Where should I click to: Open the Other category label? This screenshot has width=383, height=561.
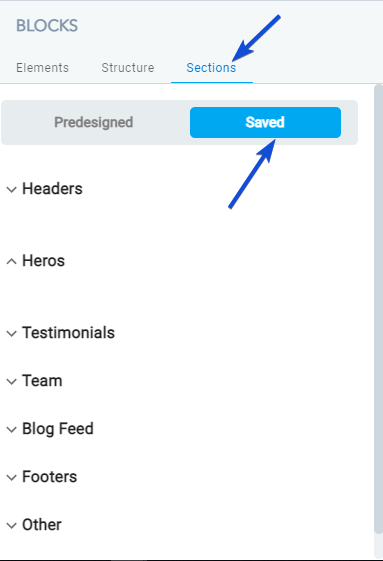pyautogui.click(x=42, y=525)
